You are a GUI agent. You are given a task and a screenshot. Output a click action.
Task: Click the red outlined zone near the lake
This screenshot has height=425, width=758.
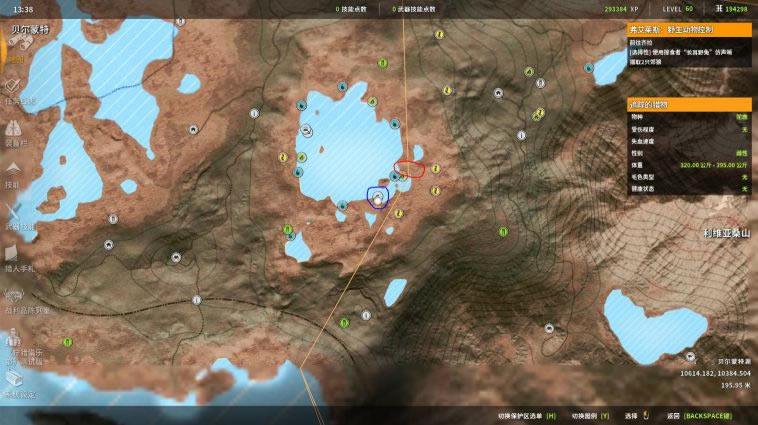pos(410,167)
